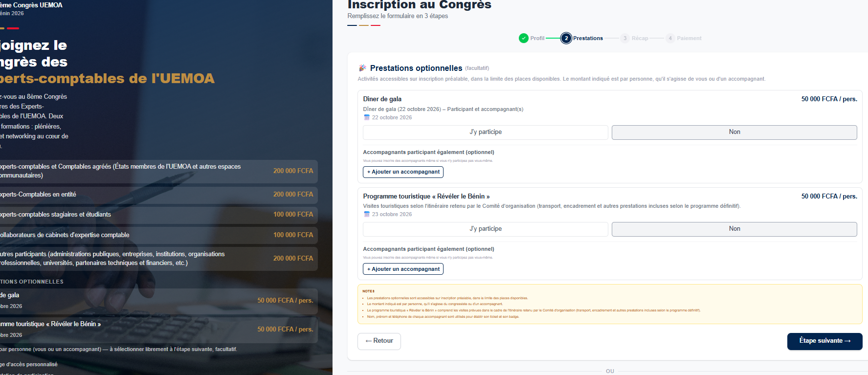Click "Remplissez le formulaire en 3 étapes" subtitle
868x375 pixels.
pyautogui.click(x=398, y=16)
